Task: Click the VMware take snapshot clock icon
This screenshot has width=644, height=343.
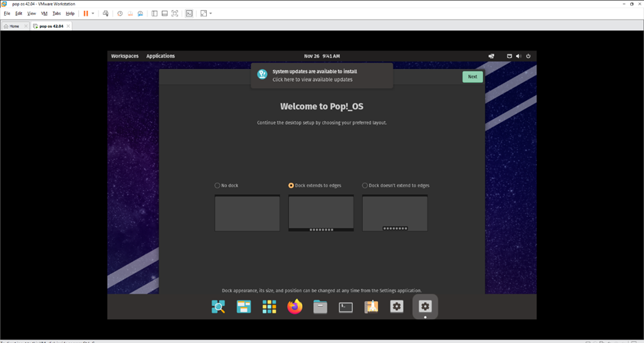Action: click(120, 13)
